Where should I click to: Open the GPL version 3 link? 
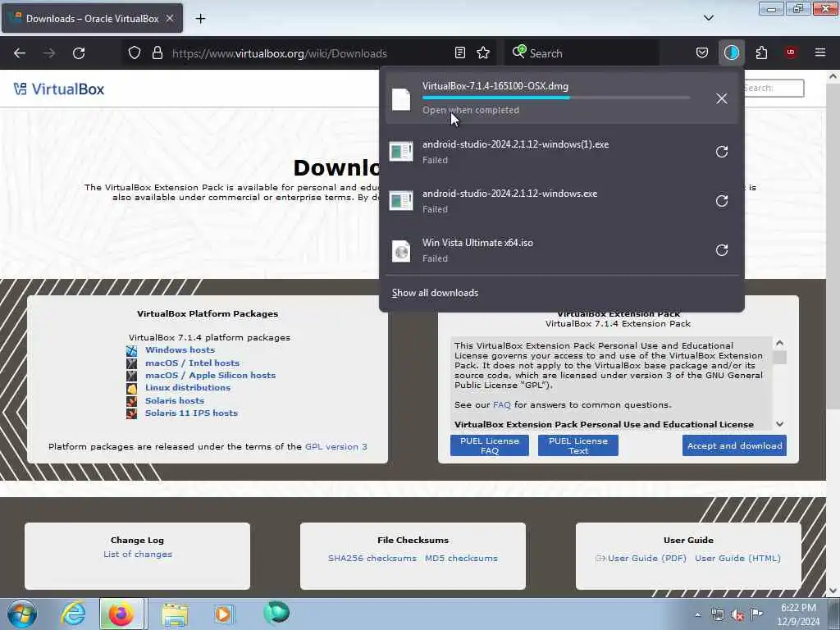[336, 446]
